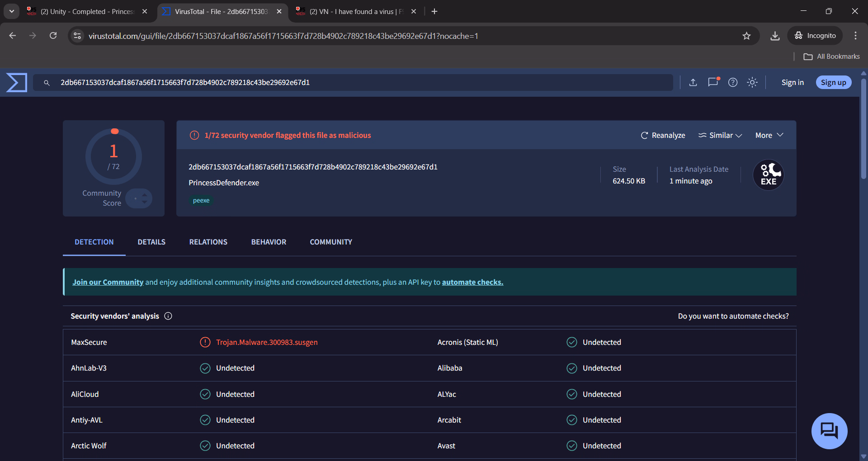Toggle the light/dark theme sun icon

point(752,82)
